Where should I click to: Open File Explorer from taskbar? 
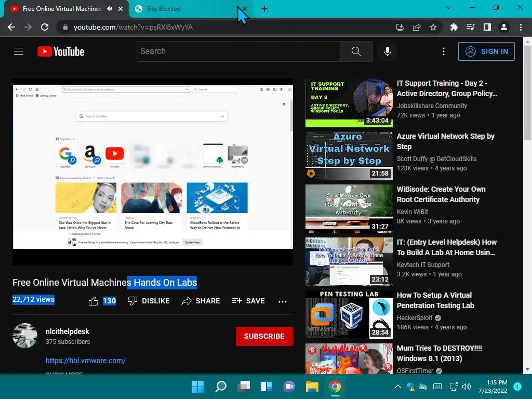(x=312, y=387)
